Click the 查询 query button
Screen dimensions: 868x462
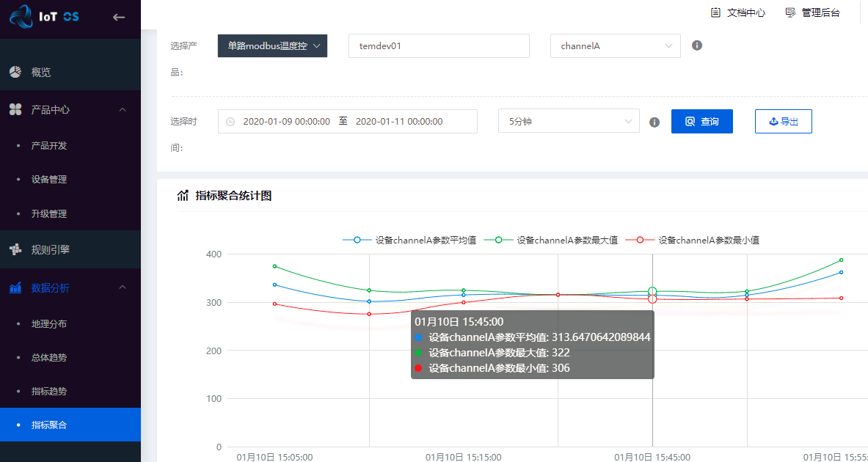coord(701,121)
